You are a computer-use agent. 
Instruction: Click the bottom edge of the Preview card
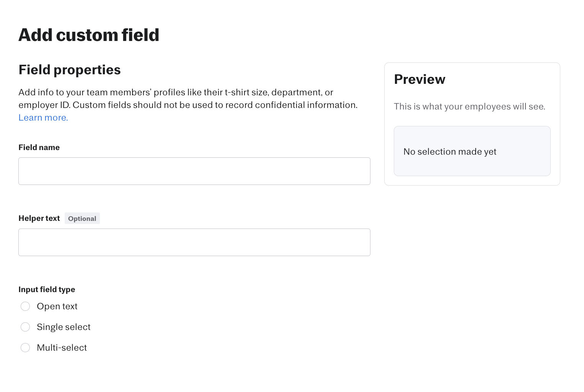point(472,185)
